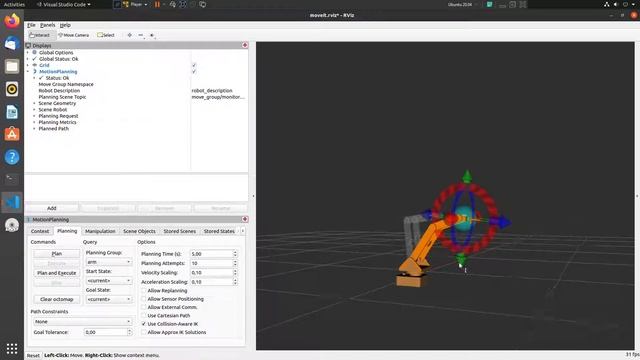
Task: Click the upper green arrow on robot marker
Action: pos(467,176)
